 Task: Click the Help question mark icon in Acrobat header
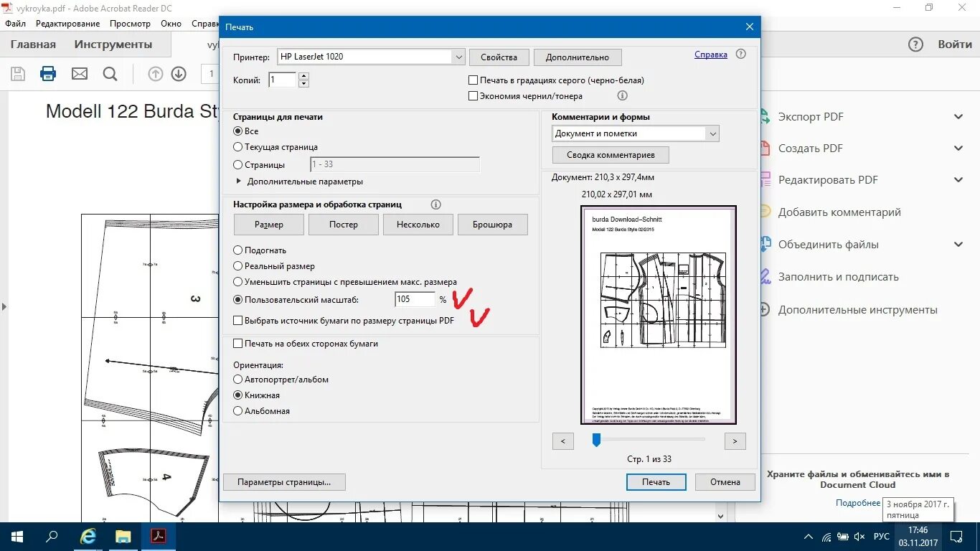915,44
